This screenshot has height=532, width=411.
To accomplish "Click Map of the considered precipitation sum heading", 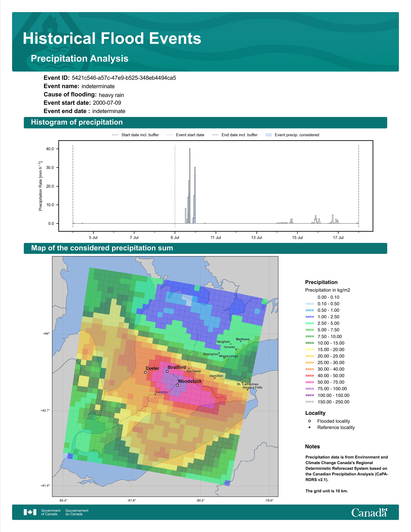I will click(x=102, y=248).
